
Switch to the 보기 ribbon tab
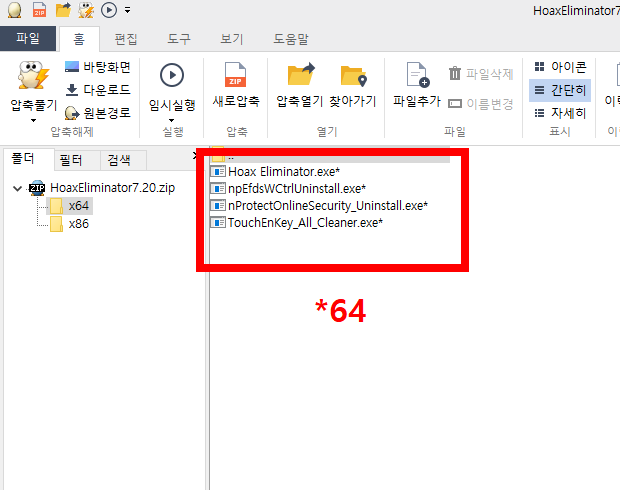click(232, 39)
